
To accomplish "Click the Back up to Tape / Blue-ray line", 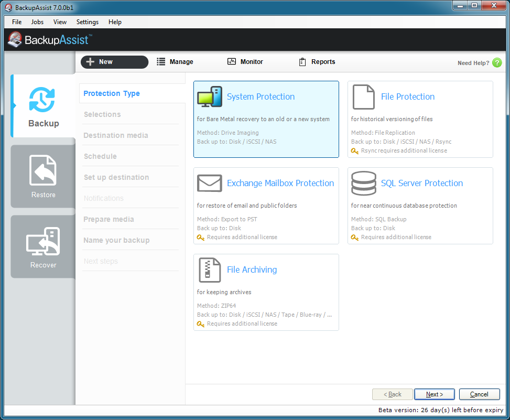I will coord(264,315).
